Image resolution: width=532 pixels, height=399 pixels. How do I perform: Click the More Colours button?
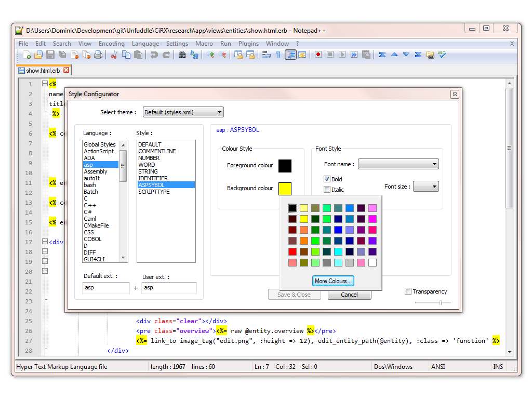(x=333, y=281)
